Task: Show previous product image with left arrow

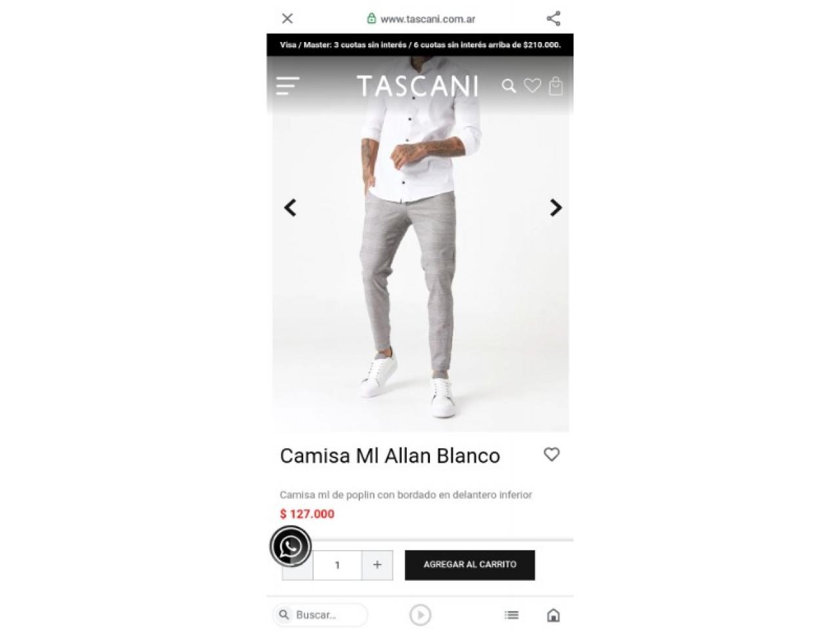Action: click(290, 207)
